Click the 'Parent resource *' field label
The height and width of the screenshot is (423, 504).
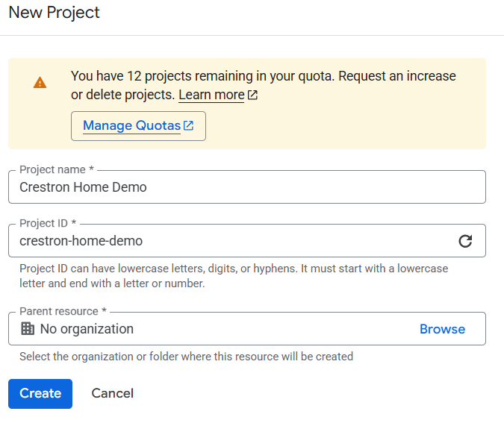tap(63, 311)
